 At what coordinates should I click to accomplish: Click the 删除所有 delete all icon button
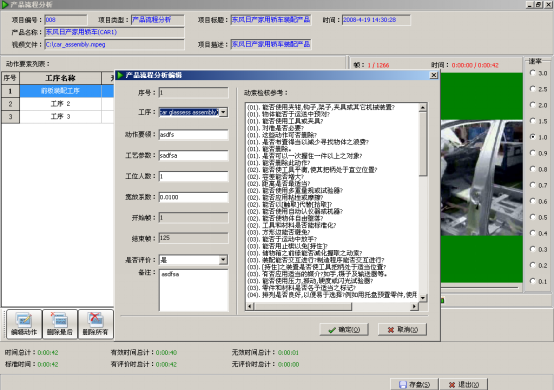click(x=95, y=324)
